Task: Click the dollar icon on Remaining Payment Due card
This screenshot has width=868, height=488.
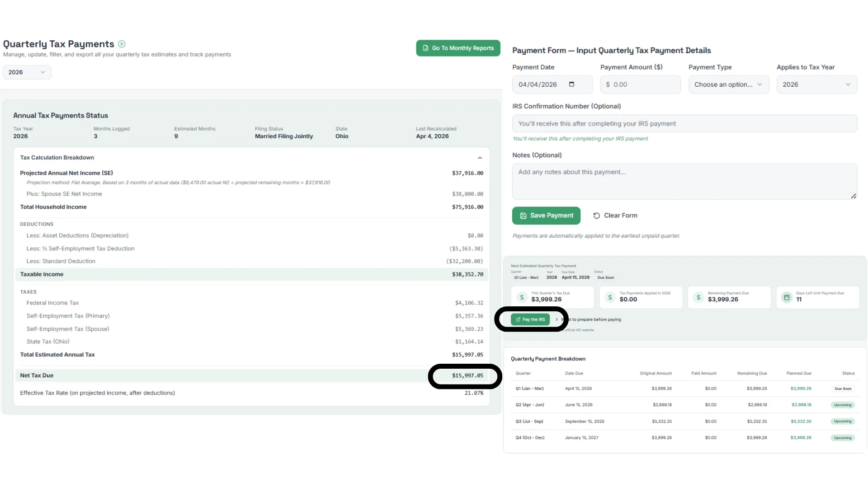Action: pos(698,297)
